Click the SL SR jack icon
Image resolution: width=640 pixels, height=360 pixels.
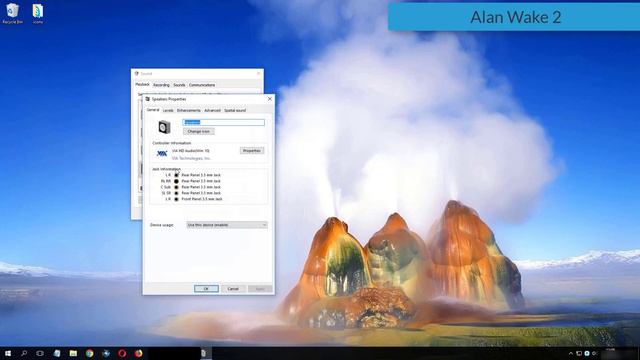(176, 193)
